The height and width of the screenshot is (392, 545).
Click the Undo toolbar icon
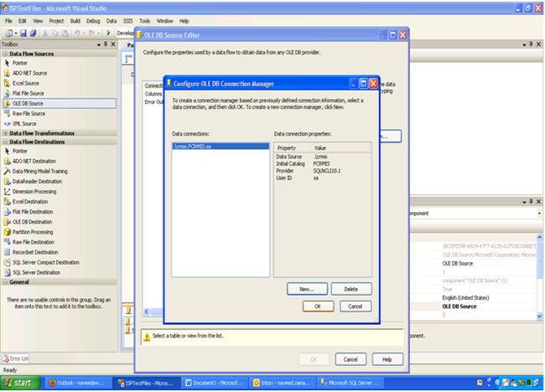pyautogui.click(x=77, y=33)
